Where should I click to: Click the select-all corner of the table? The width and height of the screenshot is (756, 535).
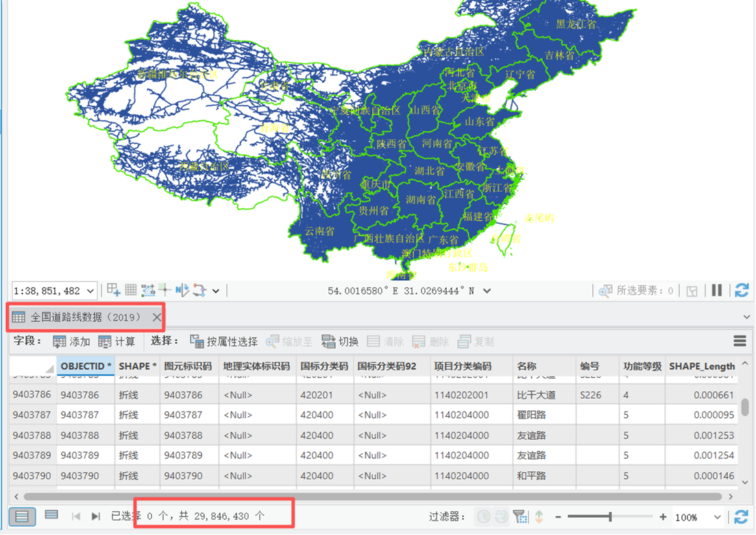(33, 366)
